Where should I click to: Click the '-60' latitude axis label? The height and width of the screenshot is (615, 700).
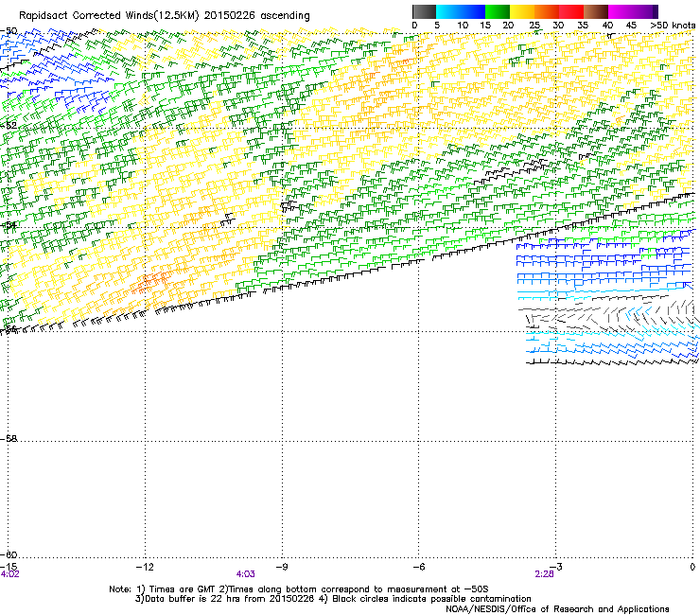(x=9, y=554)
